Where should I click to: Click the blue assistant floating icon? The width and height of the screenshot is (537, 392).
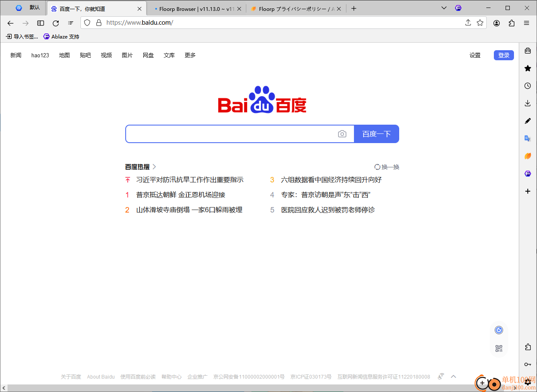coord(498,330)
